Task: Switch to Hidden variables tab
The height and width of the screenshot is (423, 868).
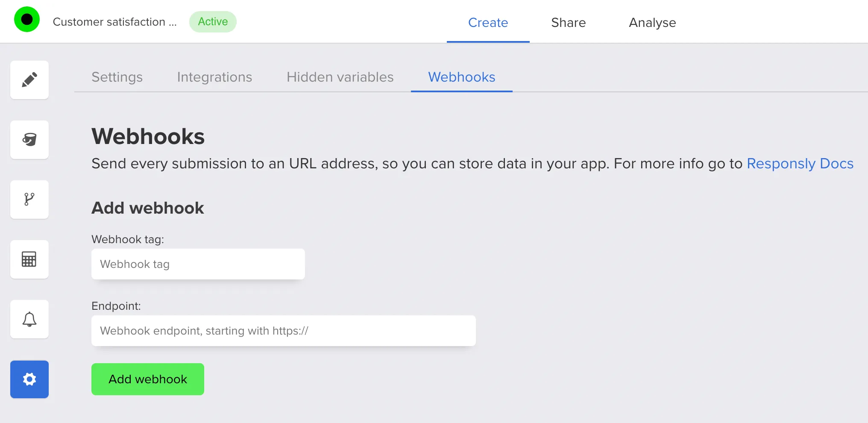Action: click(x=340, y=77)
